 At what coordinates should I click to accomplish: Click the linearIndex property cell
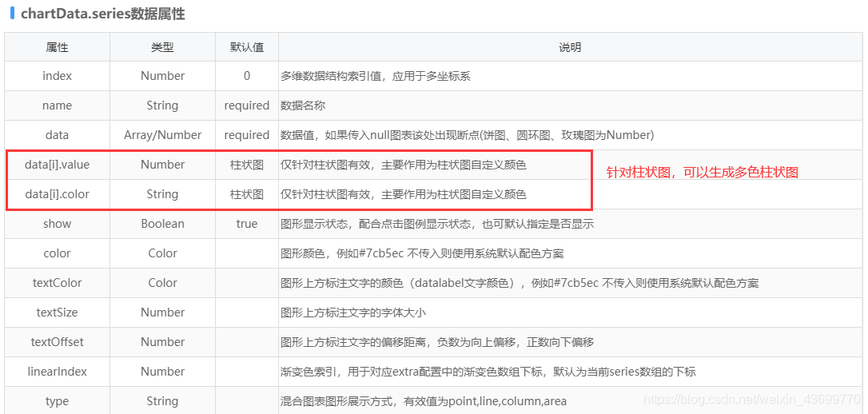click(57, 372)
